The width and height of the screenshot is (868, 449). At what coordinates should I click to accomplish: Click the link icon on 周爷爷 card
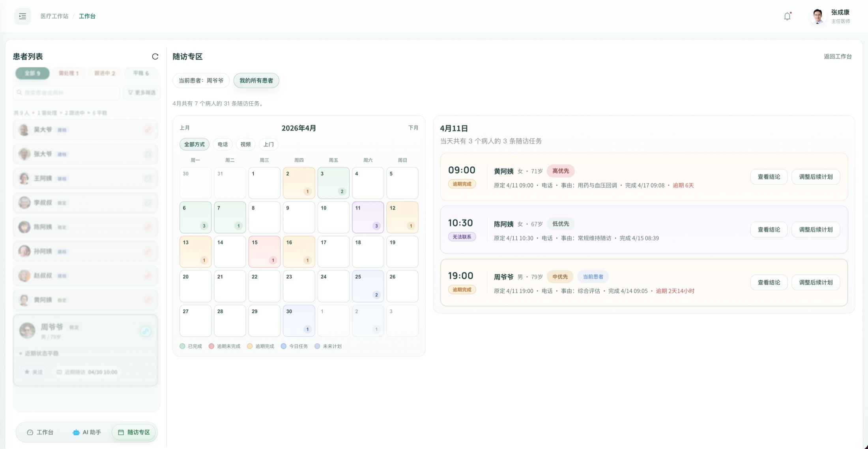(146, 331)
